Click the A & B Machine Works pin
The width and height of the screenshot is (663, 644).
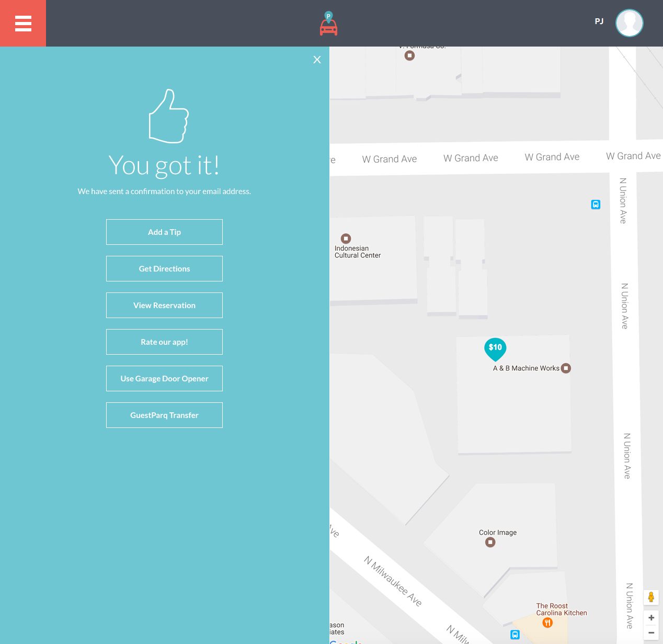click(x=566, y=368)
